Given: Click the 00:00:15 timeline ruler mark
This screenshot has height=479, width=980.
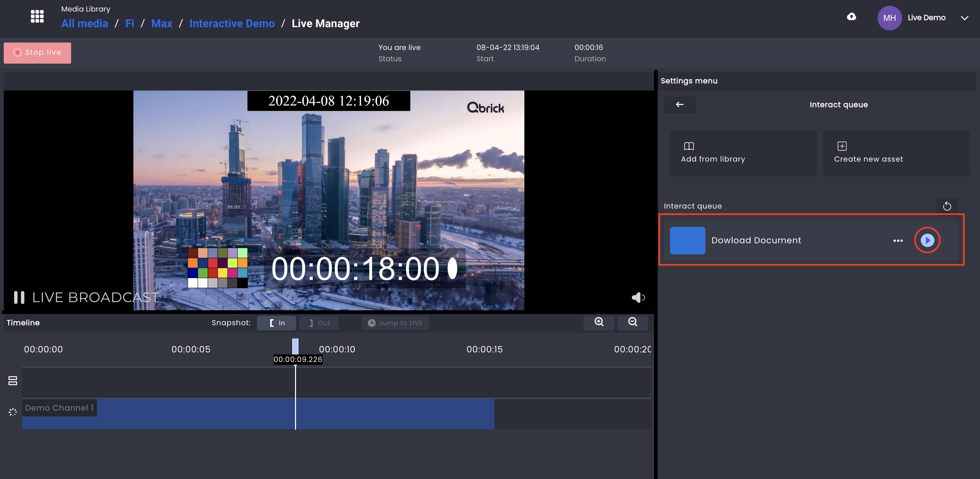Looking at the screenshot, I should click(x=484, y=349).
